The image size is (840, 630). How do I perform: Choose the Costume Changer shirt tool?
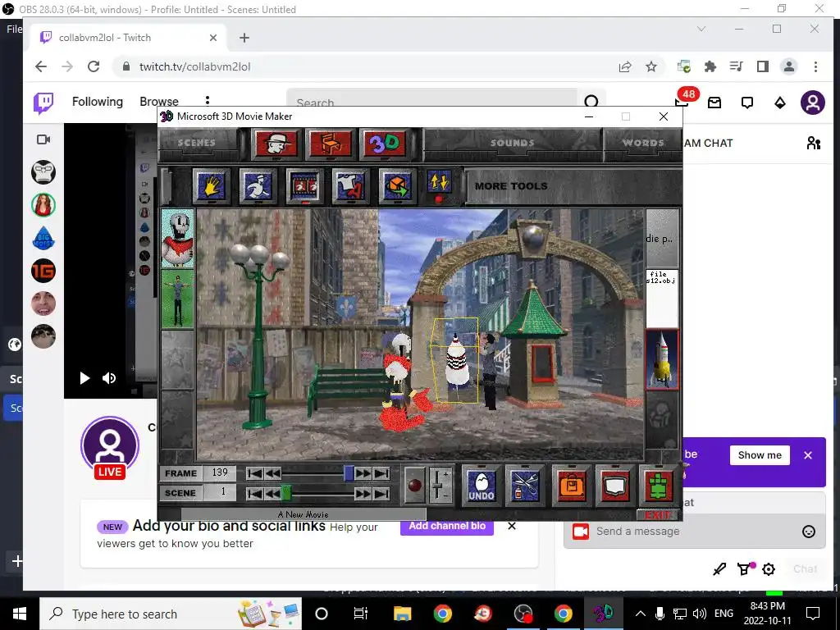point(350,186)
